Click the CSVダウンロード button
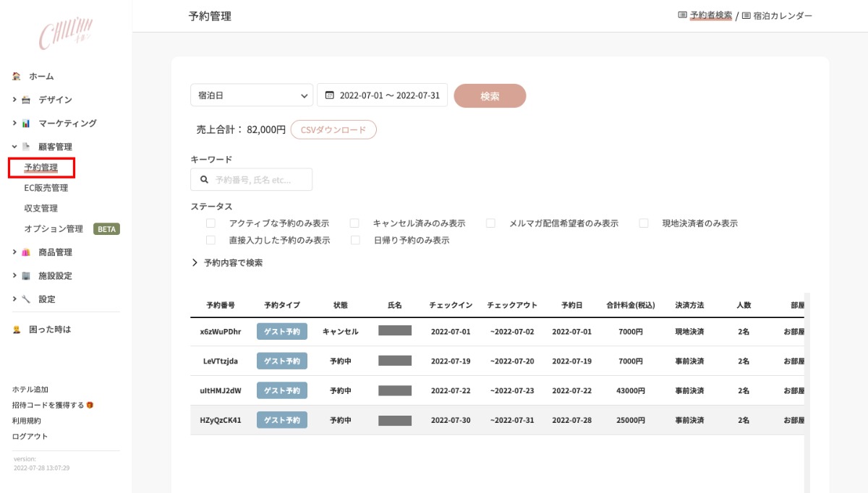The width and height of the screenshot is (868, 493). 333,130
